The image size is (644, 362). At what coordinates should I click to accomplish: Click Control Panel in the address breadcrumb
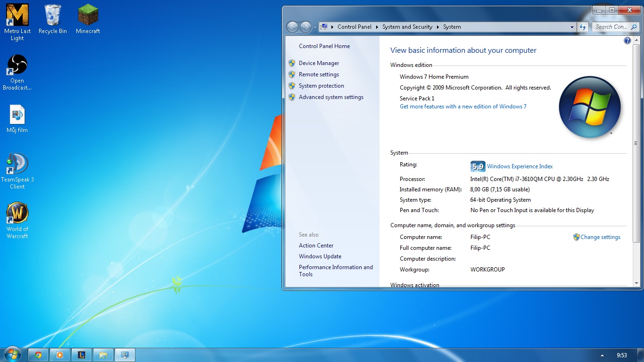click(x=355, y=27)
